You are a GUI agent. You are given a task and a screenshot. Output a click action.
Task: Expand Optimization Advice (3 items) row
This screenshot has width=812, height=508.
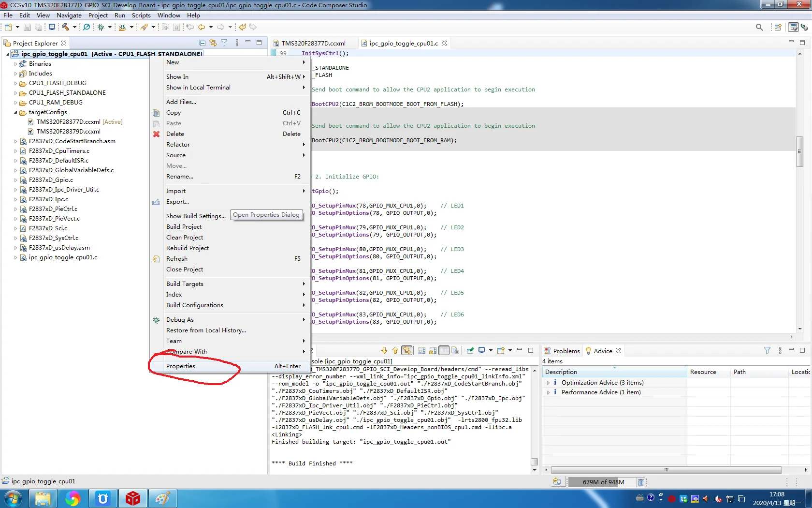point(548,383)
